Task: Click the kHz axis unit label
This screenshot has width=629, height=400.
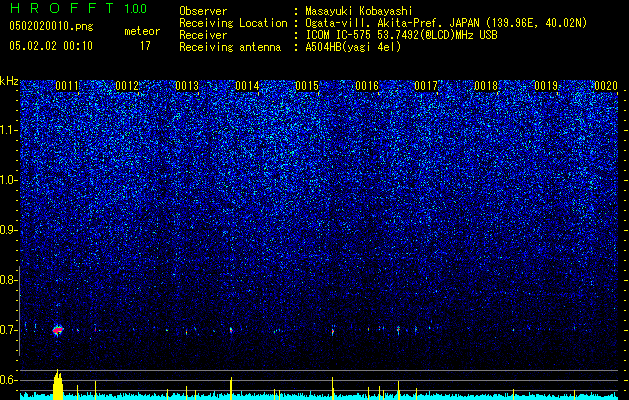Action: point(9,81)
